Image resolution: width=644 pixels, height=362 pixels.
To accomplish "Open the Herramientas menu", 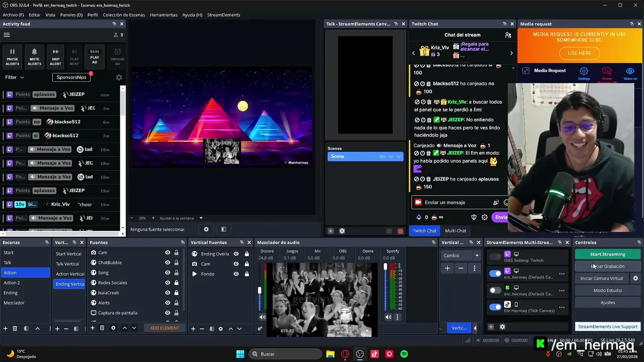I will 164,15.
